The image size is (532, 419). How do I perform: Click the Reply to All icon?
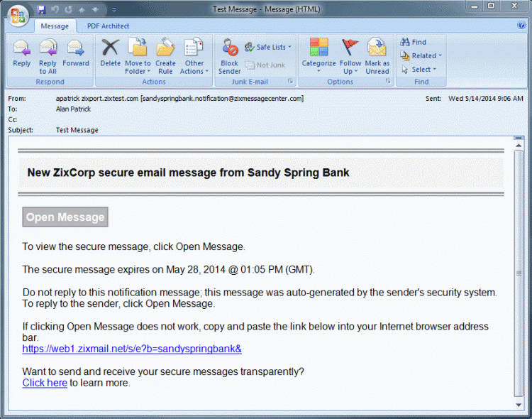click(48, 56)
